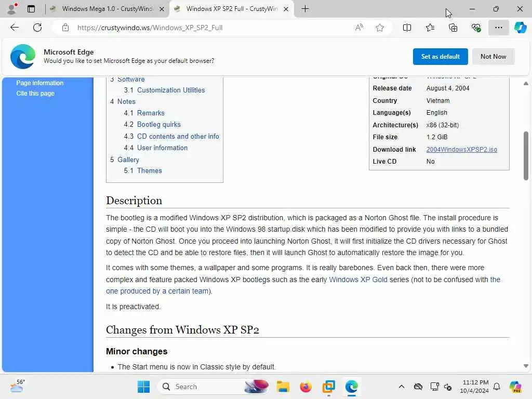The image size is (532, 399).
Task: Jump to User information section
Action: click(162, 148)
